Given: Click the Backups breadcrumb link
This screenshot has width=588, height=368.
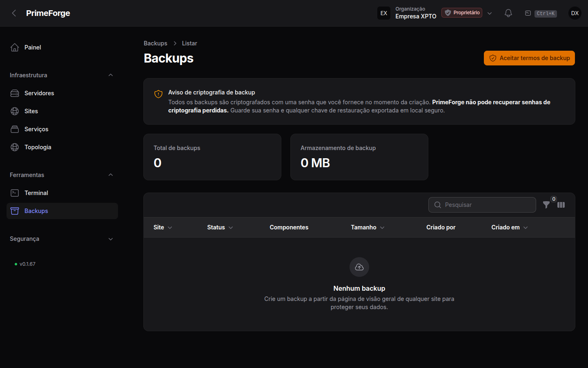Looking at the screenshot, I should (156, 43).
